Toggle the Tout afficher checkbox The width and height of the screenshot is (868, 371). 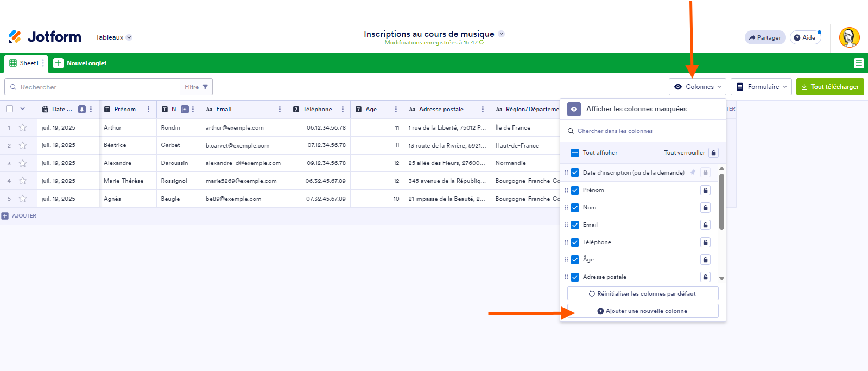(575, 153)
